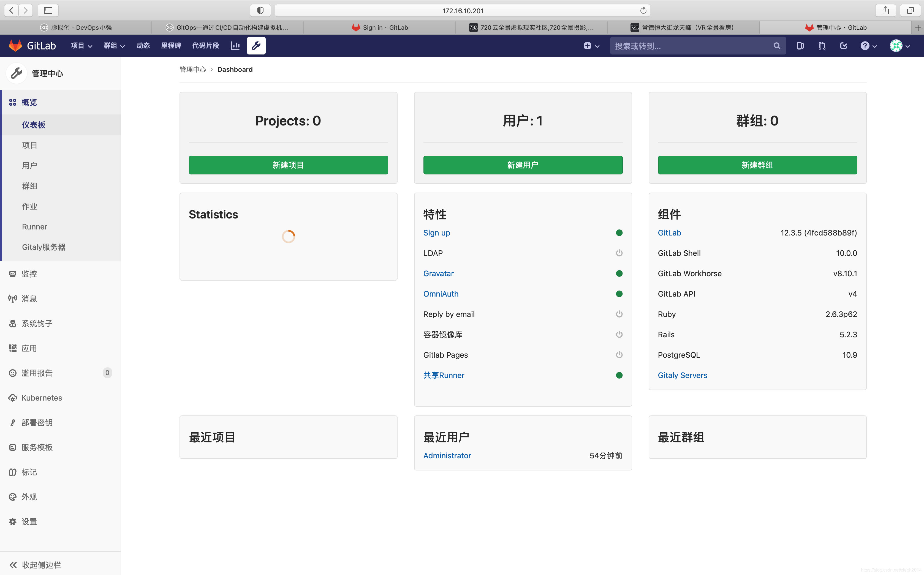The width and height of the screenshot is (924, 575).
Task: Open the admin area wrench icon
Action: click(x=256, y=46)
